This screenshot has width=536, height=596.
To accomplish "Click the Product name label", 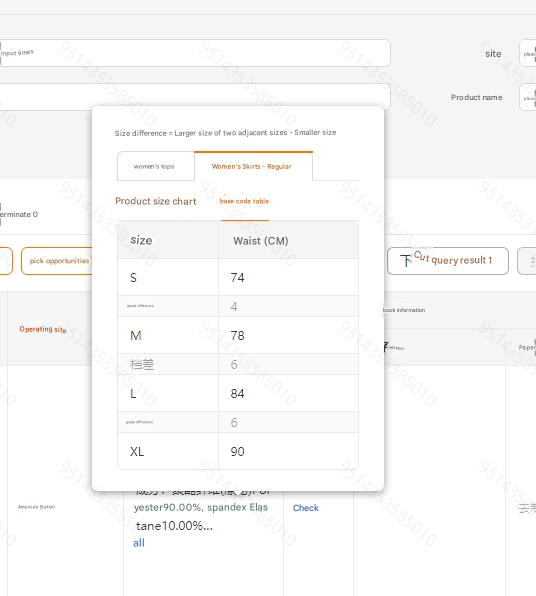I will pos(477,97).
